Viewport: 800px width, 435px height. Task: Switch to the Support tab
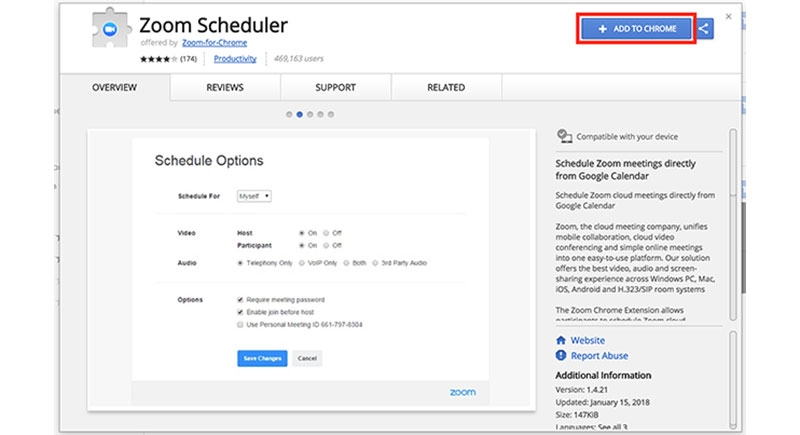(335, 87)
